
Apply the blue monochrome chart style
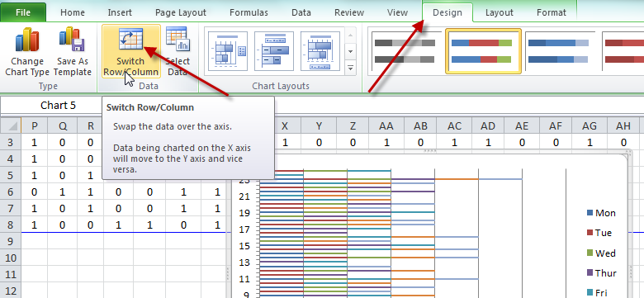point(558,51)
